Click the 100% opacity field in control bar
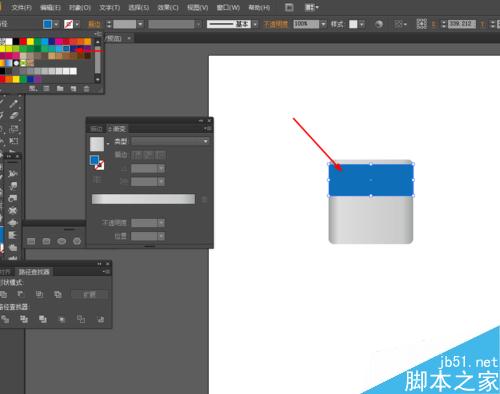Viewport: 500px width, 394px height. pyautogui.click(x=306, y=24)
